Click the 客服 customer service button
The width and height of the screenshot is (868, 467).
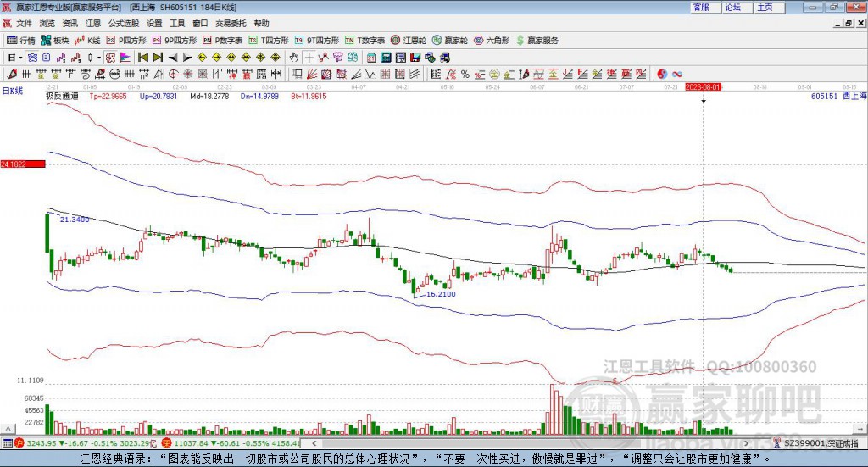(x=704, y=7)
